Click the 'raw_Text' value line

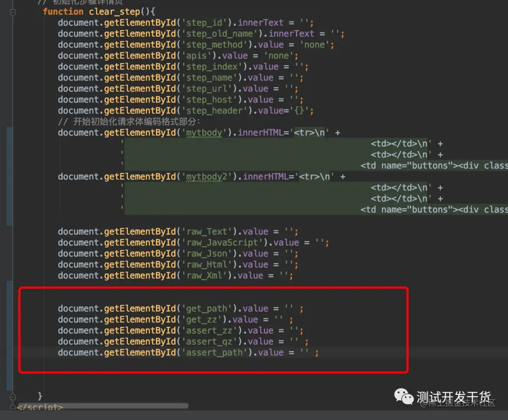[x=178, y=232]
